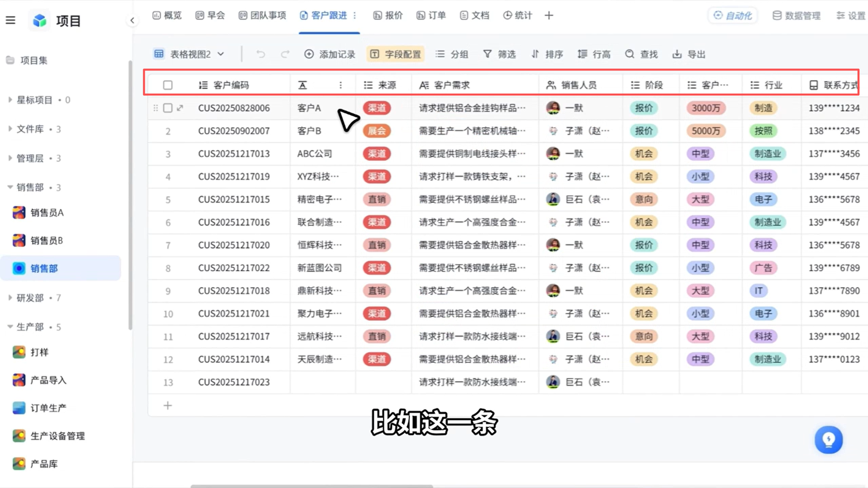Switch to the 文档 tab

click(474, 16)
